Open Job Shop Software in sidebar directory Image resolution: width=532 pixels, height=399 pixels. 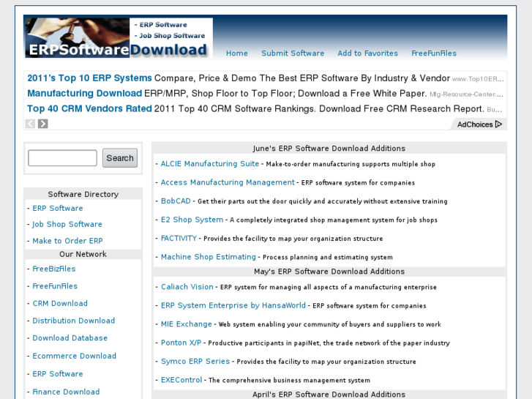pos(67,224)
